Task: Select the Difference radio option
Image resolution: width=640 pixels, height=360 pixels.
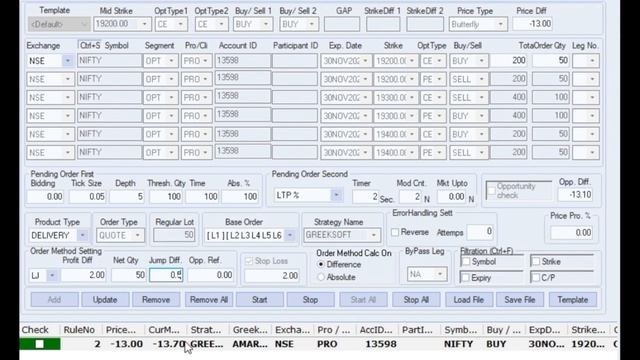Action: click(x=321, y=264)
